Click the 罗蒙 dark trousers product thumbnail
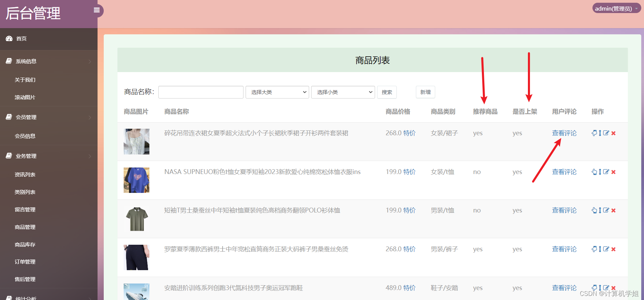This screenshot has height=300, width=644. coord(136,257)
